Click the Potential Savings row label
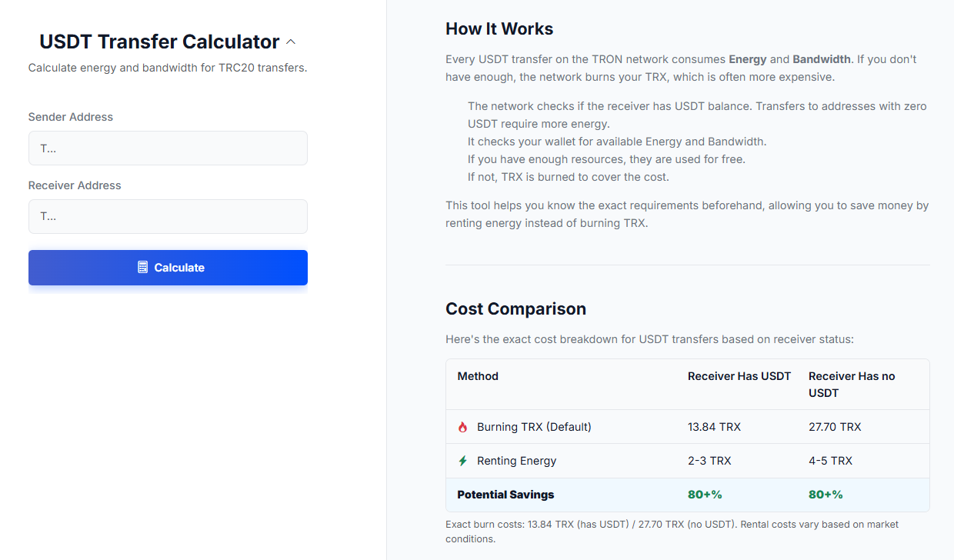 point(505,495)
